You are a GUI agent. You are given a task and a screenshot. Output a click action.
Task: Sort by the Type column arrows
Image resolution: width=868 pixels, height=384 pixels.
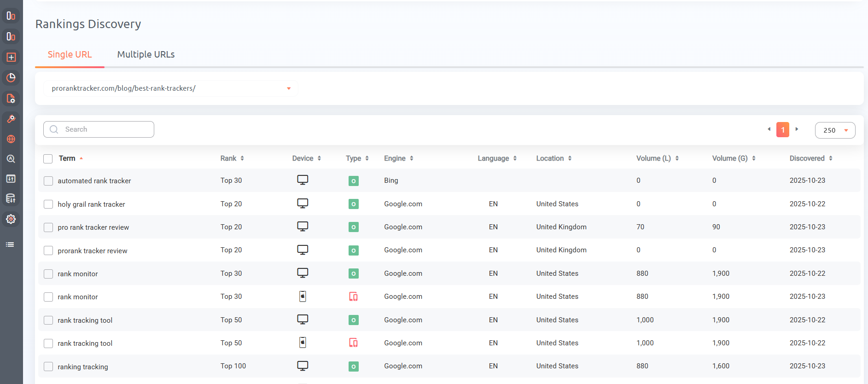367,158
